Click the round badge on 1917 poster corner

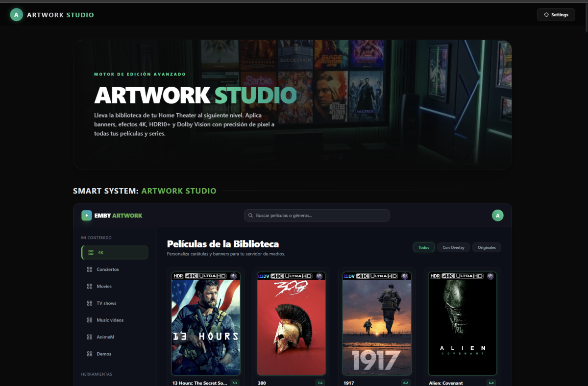click(x=405, y=276)
